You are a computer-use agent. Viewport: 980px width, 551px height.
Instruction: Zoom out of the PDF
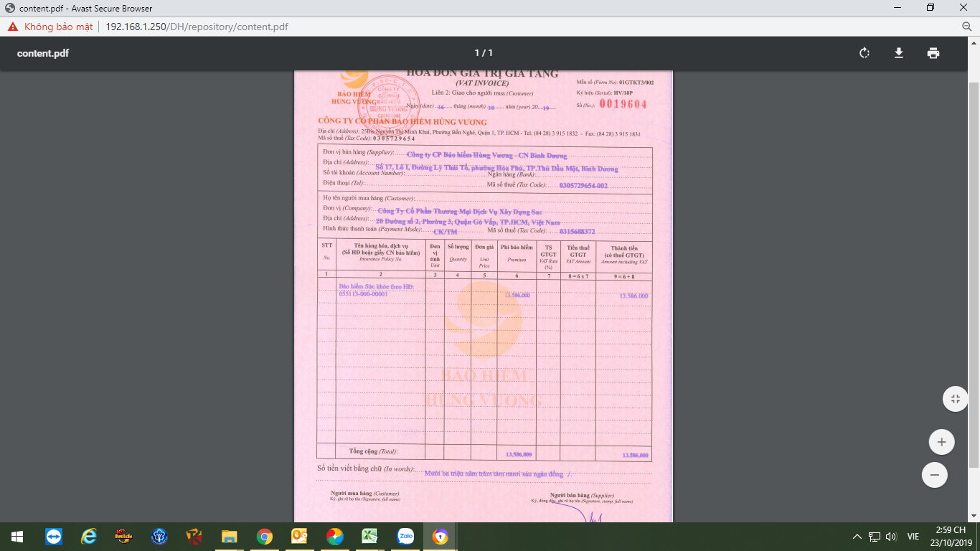click(935, 474)
